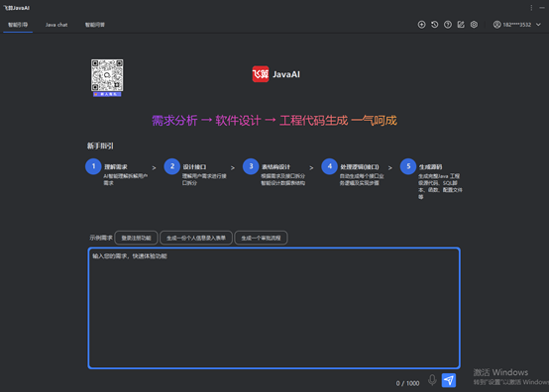Click the microphone voice input icon

click(432, 380)
